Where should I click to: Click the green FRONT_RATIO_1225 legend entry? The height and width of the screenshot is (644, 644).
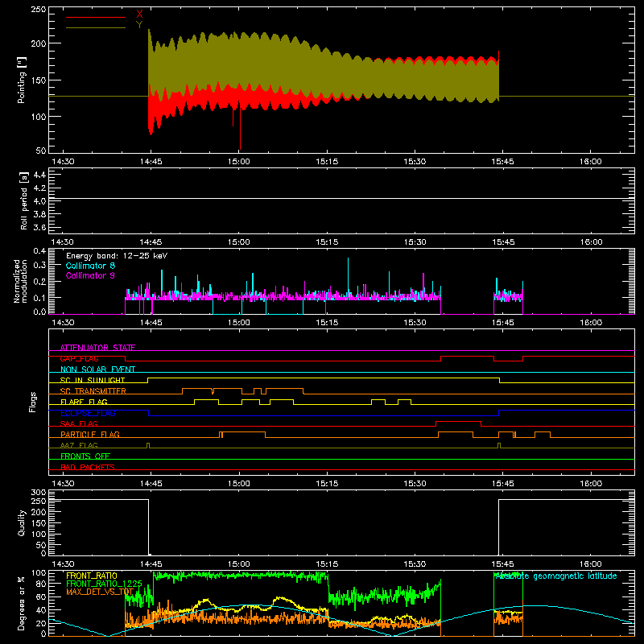(104, 584)
